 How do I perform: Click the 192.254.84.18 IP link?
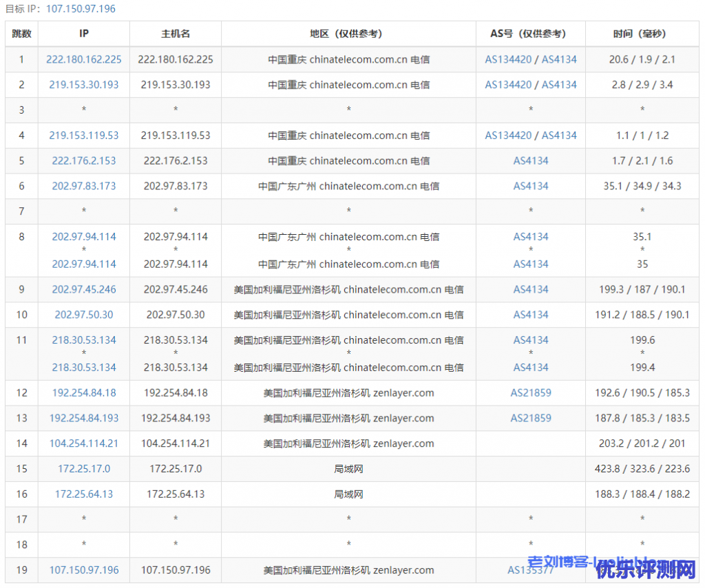coord(84,393)
